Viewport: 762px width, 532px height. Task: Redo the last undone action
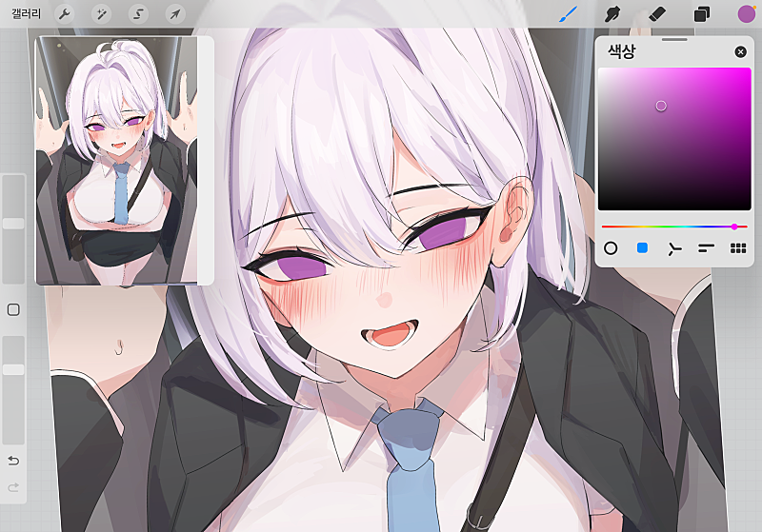(13, 487)
